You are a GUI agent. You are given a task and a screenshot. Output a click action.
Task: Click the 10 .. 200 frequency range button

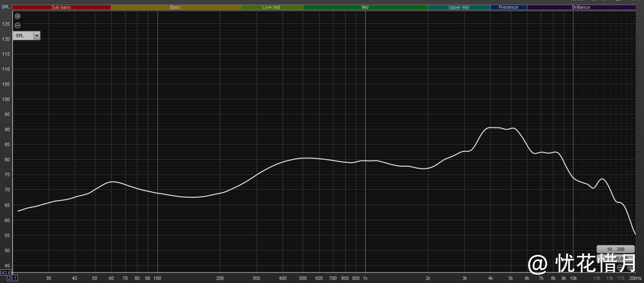(615, 249)
